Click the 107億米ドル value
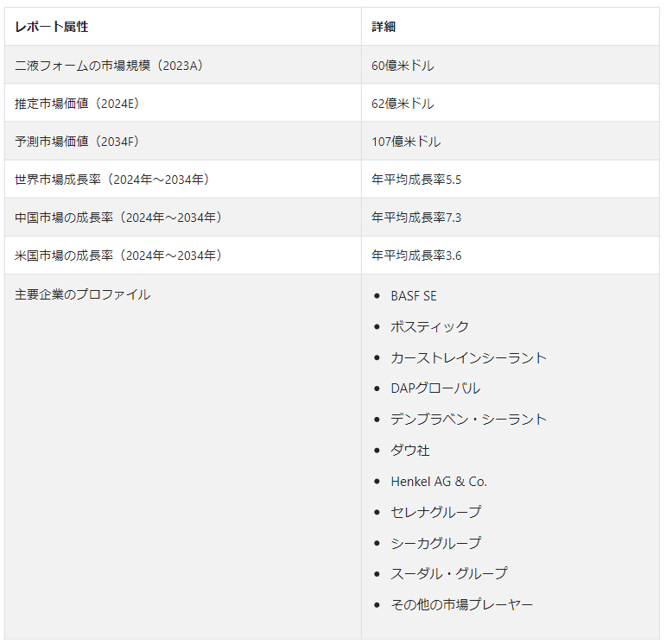Screen dimensions: 666x644 [x=406, y=141]
